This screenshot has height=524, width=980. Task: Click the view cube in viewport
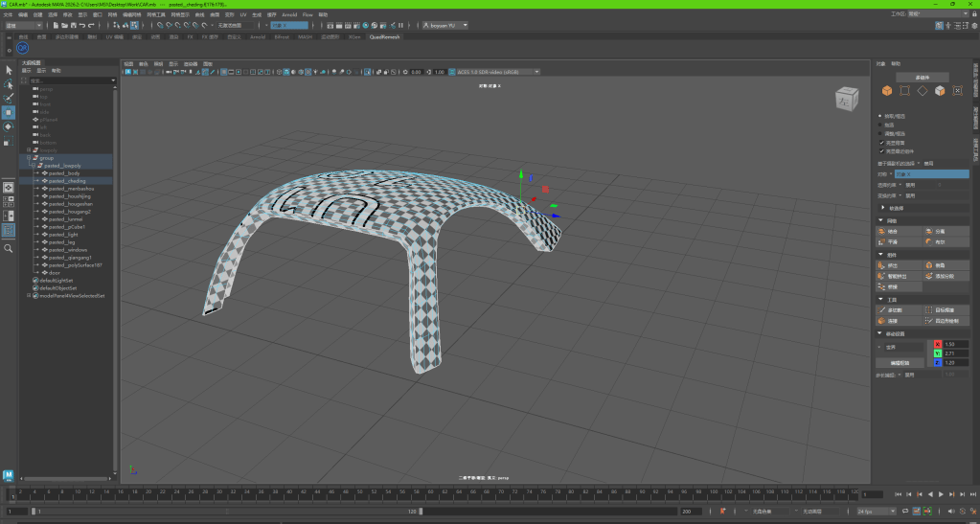click(847, 99)
